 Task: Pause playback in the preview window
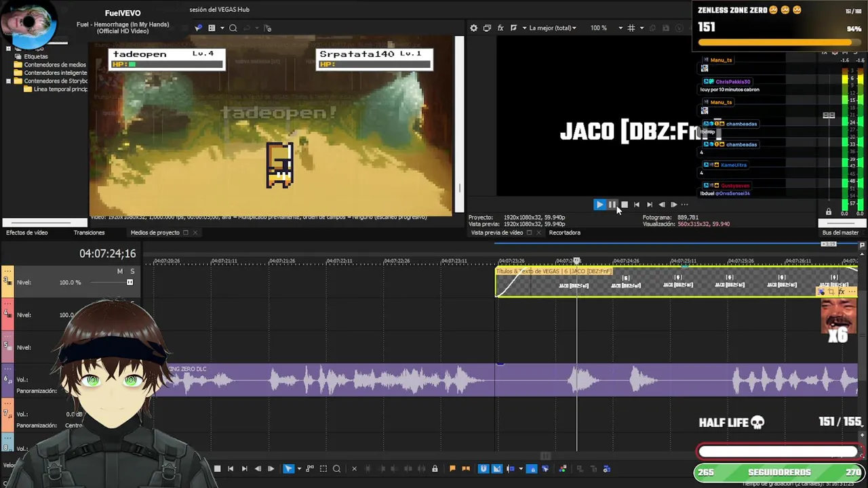tap(612, 204)
